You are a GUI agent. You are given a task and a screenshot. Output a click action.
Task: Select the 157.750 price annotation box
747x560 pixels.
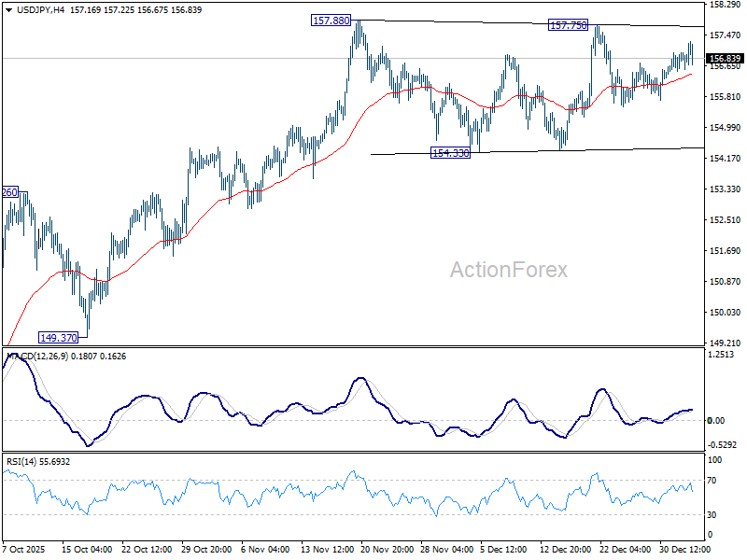(566, 26)
